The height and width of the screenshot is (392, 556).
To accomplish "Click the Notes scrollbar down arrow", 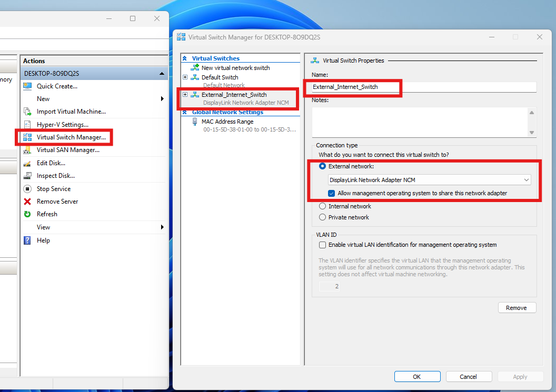I will click(x=532, y=133).
